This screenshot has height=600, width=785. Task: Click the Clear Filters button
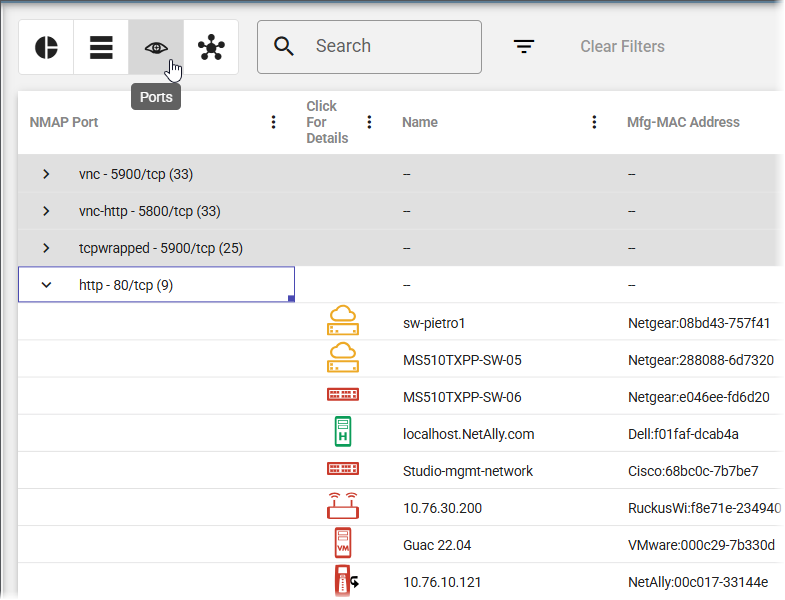click(x=622, y=47)
